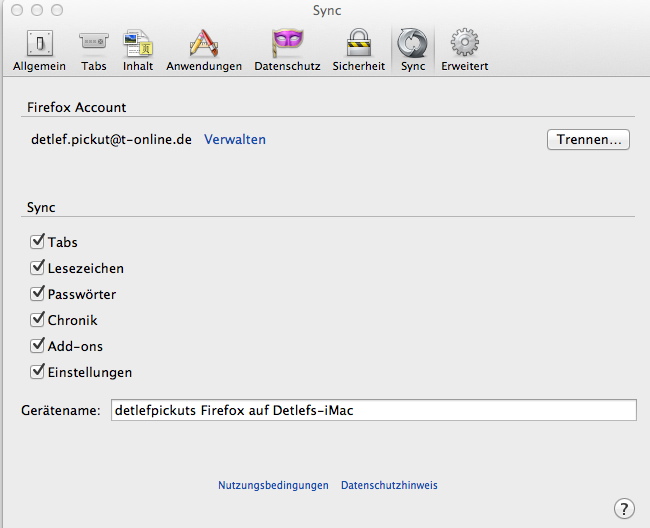Toggle the Passwörter sync checkbox
The height and width of the screenshot is (528, 650).
click(39, 294)
